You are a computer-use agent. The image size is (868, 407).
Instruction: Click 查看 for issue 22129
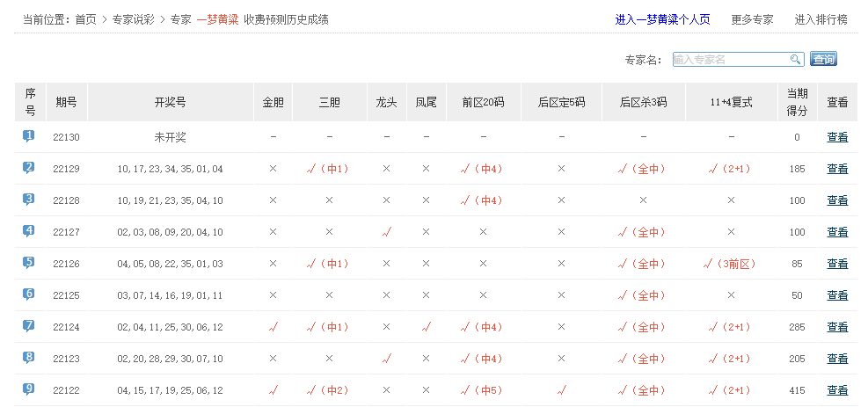pyautogui.click(x=837, y=169)
